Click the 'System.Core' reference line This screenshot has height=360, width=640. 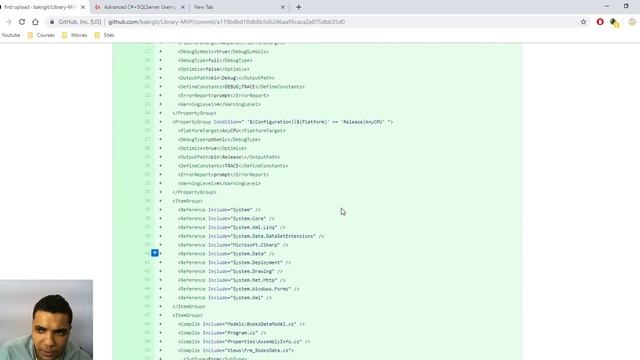[x=226, y=219]
